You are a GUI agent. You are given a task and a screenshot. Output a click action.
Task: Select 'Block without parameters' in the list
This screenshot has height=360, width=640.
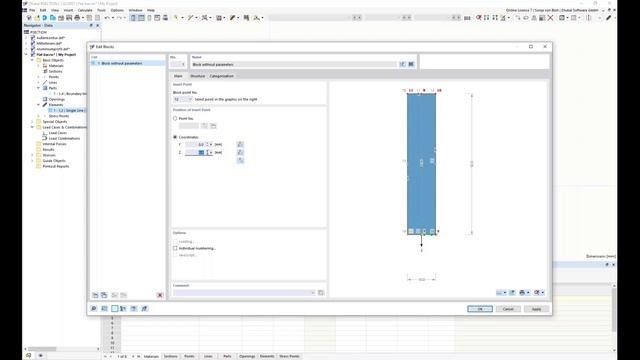(x=128, y=63)
